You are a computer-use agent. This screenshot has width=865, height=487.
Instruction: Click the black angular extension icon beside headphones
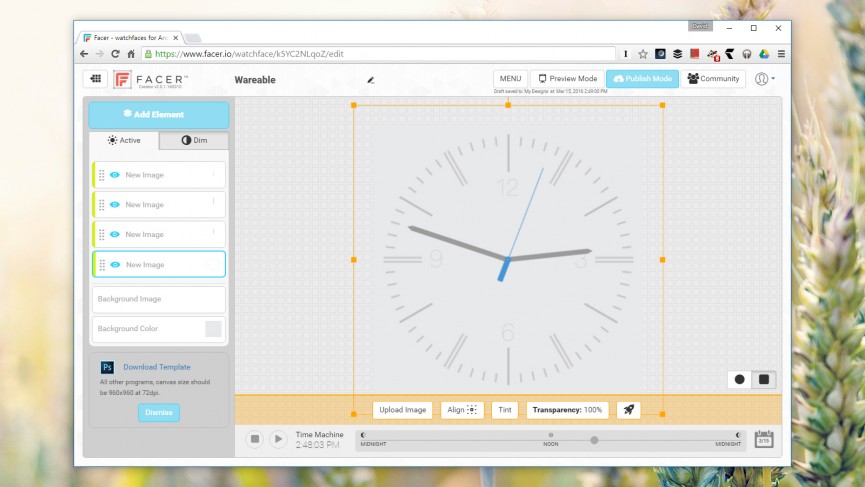pos(729,54)
